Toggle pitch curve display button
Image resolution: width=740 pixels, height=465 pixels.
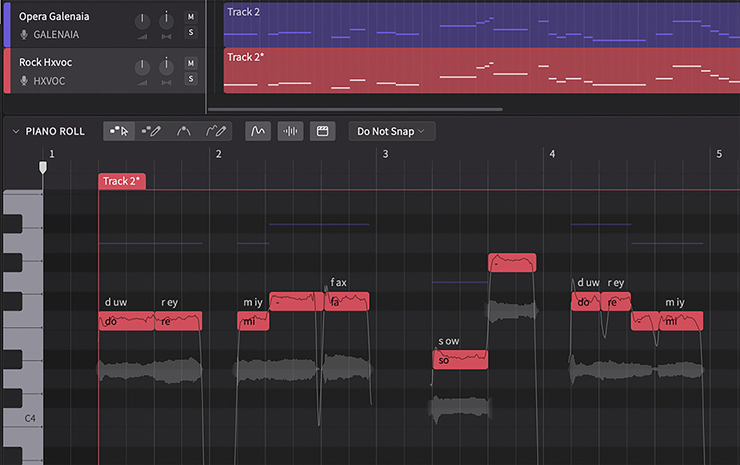258,131
